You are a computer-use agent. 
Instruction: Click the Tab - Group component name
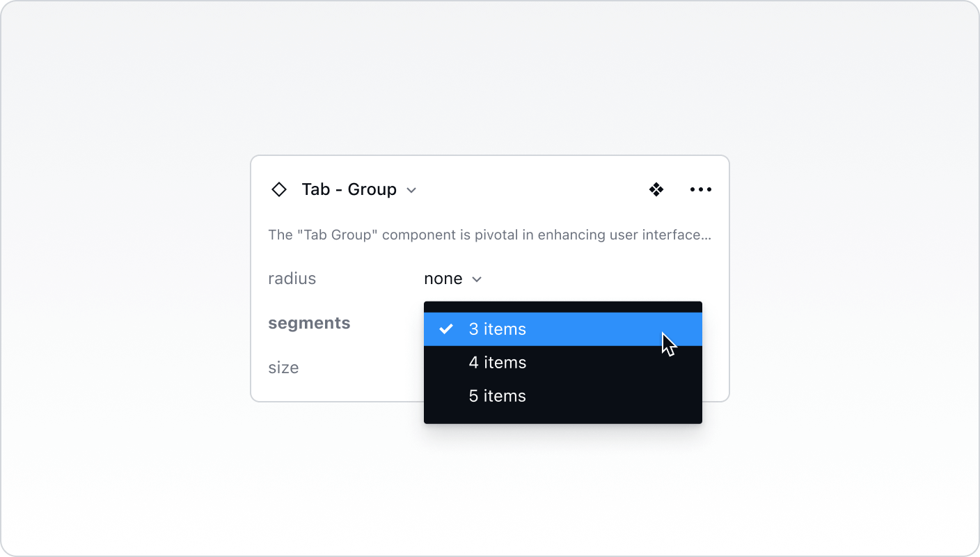349,189
